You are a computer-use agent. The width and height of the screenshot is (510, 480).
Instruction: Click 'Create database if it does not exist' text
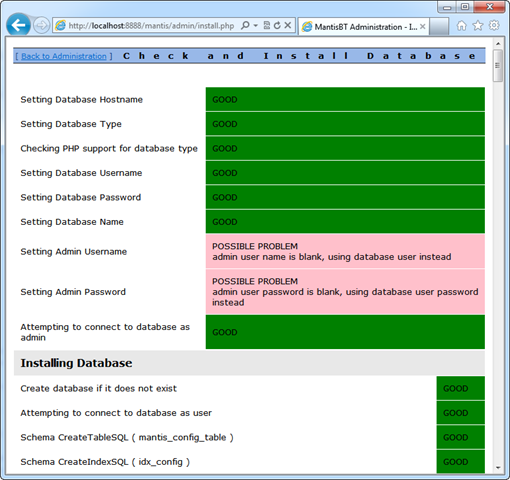[99, 389]
